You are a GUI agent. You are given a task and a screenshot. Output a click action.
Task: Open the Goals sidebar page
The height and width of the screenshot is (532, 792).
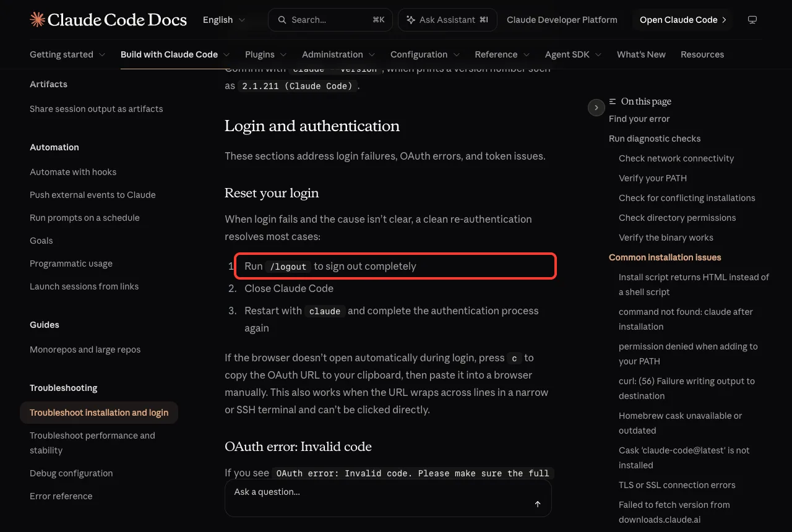(41, 241)
